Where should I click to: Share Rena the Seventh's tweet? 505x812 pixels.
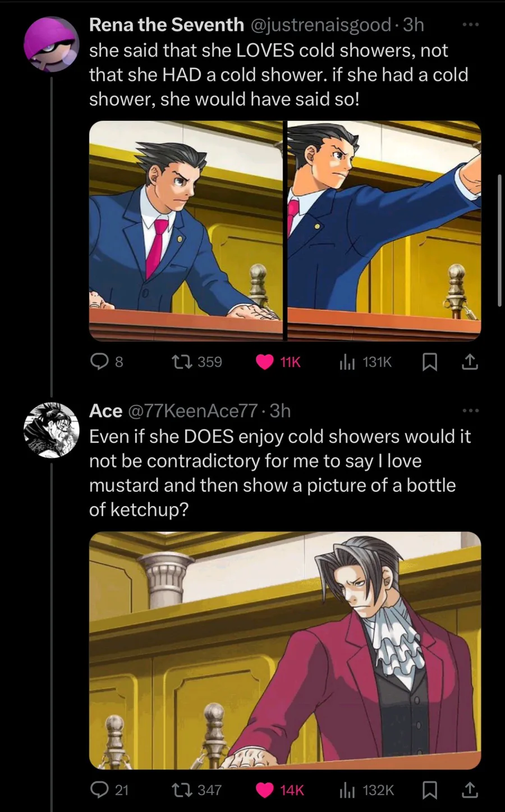click(470, 363)
